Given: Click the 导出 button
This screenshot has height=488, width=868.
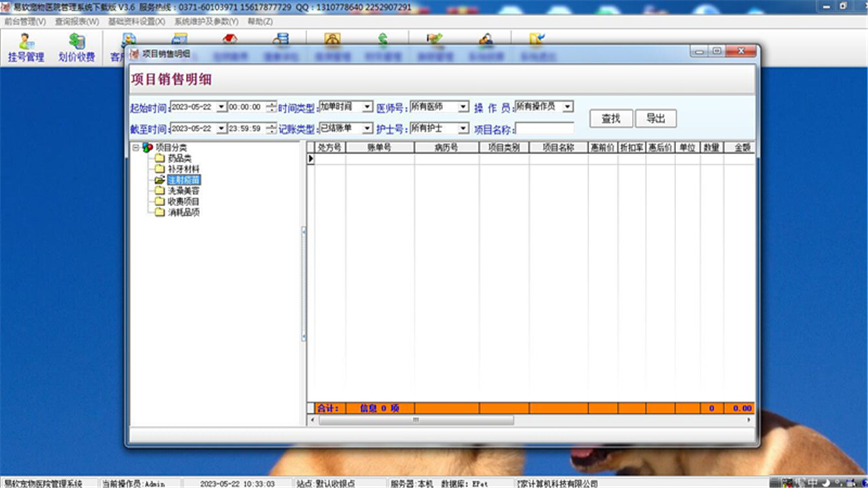Looking at the screenshot, I should pos(656,119).
